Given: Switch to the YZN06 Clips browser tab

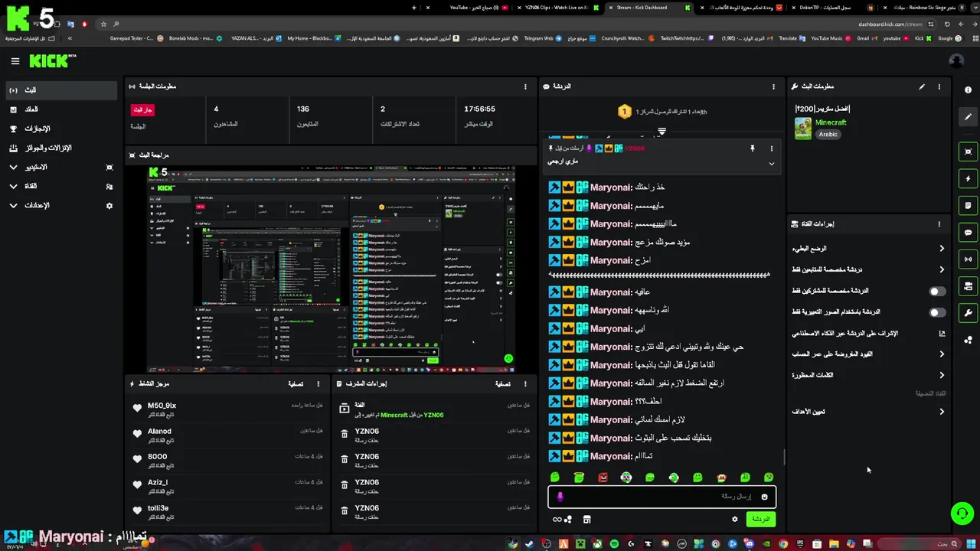Looking at the screenshot, I should (557, 8).
